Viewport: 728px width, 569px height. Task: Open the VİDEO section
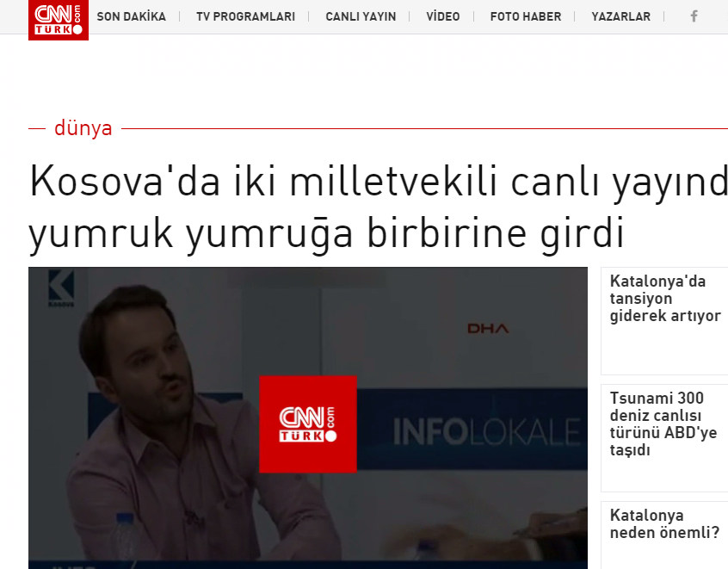[443, 16]
